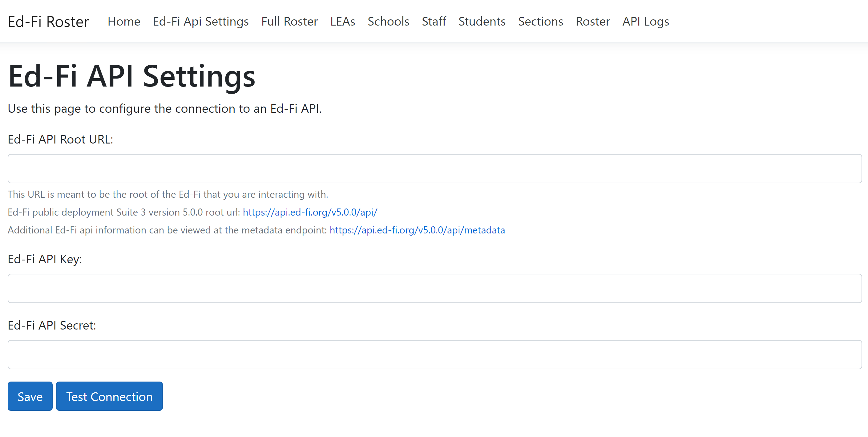Screen dimensions: 868x437
Task: Open the Full Roster page
Action: [289, 22]
